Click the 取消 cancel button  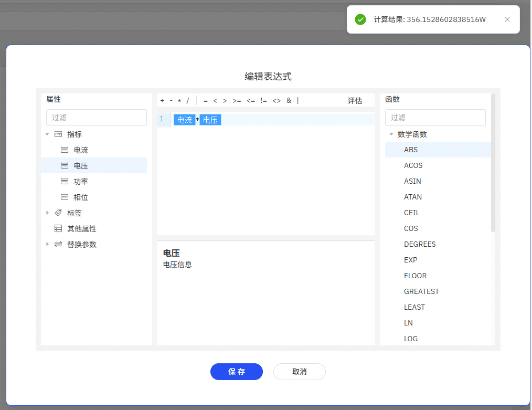299,372
